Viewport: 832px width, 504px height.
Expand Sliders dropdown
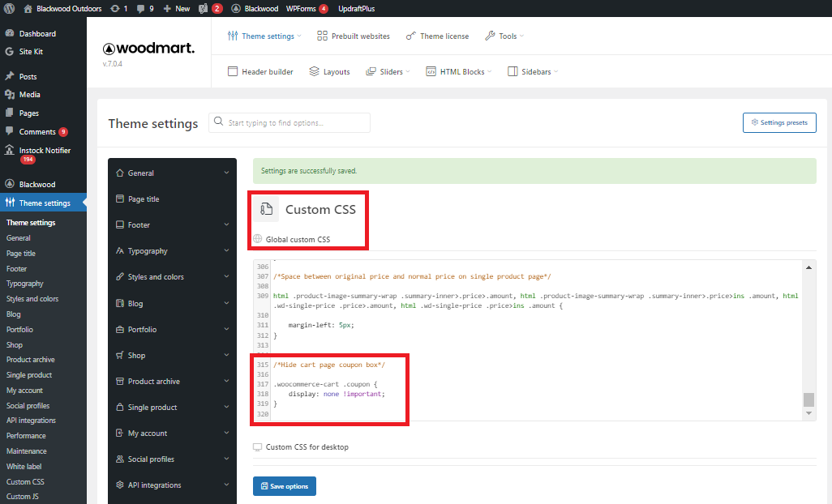tap(388, 71)
